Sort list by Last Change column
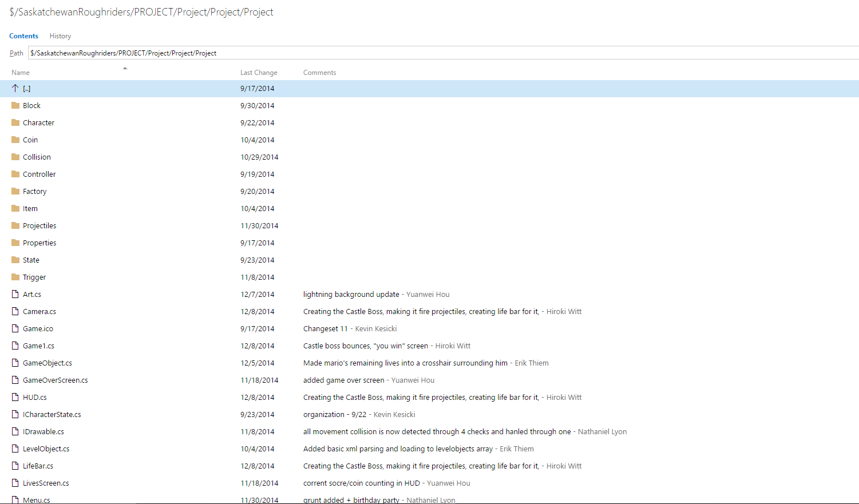 click(x=259, y=73)
